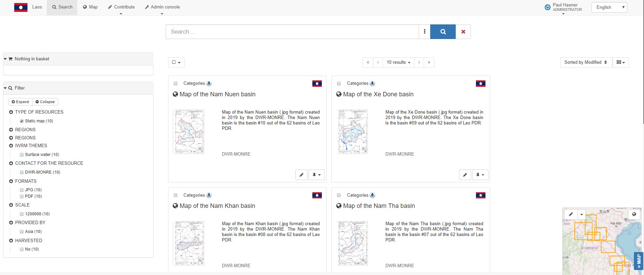Click the globe icon on the mini map
This screenshot has width=644, height=275.
(634, 214)
